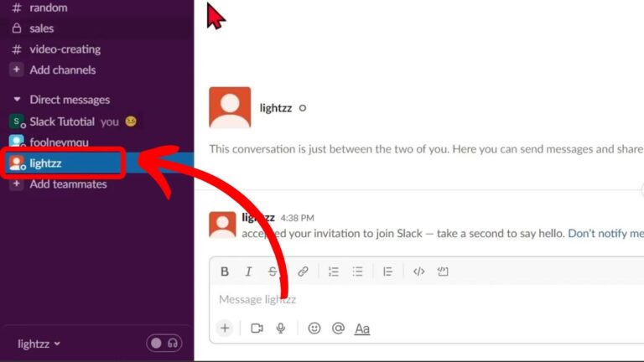Insert a code block
This screenshot has width=644, height=362.
tap(443, 271)
